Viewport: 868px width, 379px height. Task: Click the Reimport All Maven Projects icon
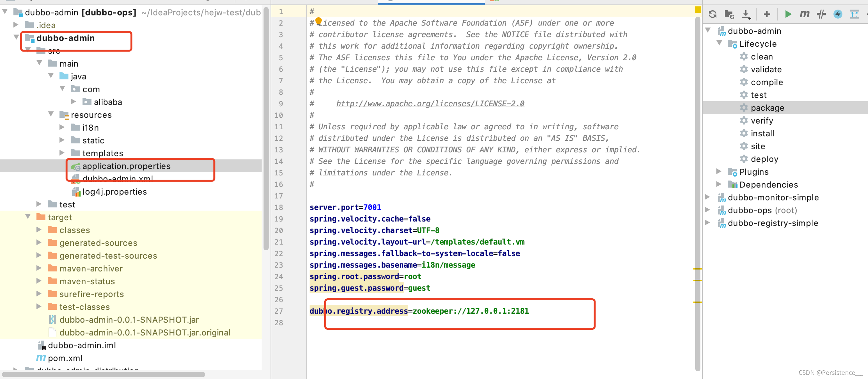[712, 14]
